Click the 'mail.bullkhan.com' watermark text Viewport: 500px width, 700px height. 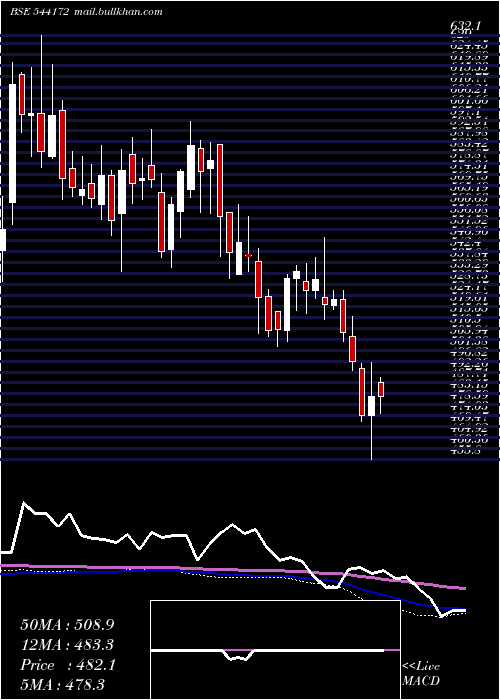[x=117, y=12]
